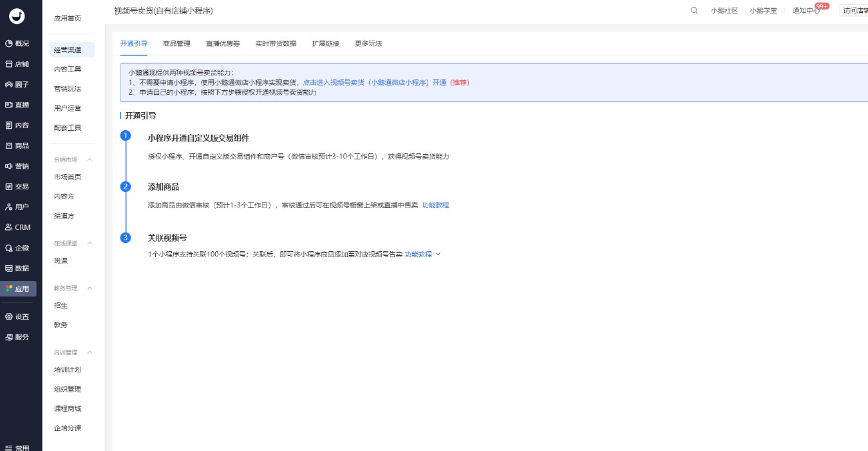Viewport: 868px width, 451px height.
Task: Select 内容工具 menu item
Action: pyautogui.click(x=68, y=69)
